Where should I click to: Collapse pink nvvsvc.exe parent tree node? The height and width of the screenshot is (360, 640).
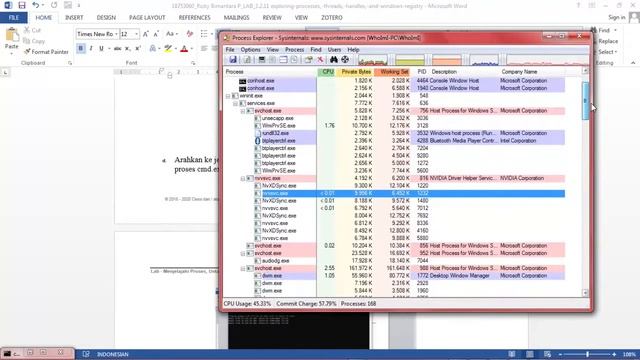click(x=243, y=178)
